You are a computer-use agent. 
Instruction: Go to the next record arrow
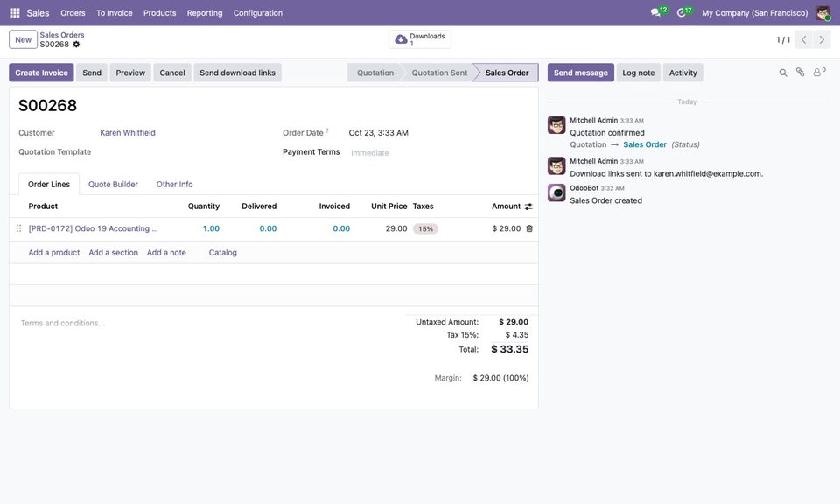coord(822,39)
